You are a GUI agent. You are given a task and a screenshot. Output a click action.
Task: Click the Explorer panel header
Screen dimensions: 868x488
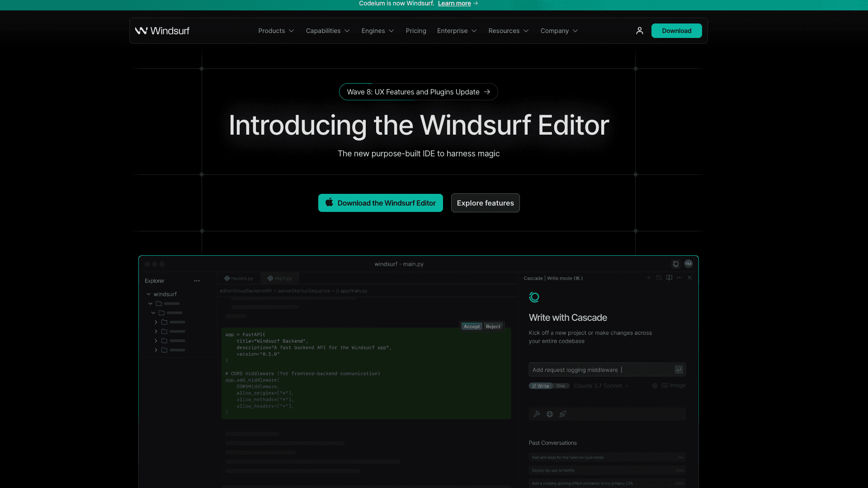point(155,281)
